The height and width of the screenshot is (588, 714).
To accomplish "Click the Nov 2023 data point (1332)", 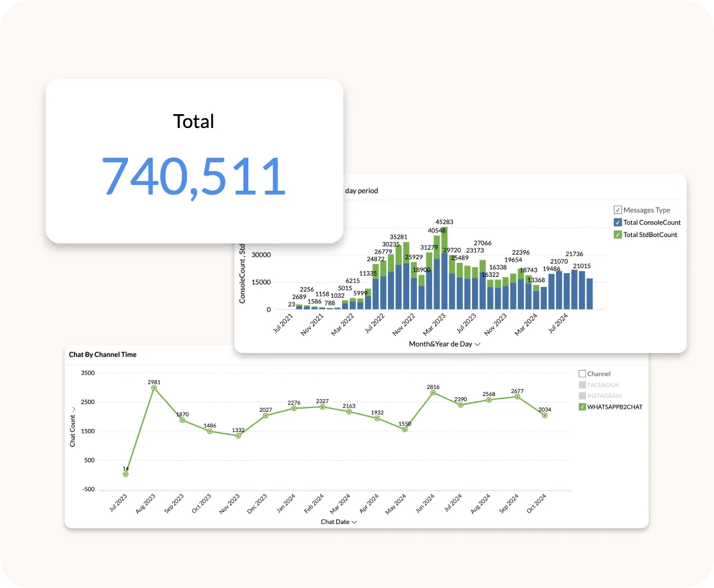I will (238, 436).
